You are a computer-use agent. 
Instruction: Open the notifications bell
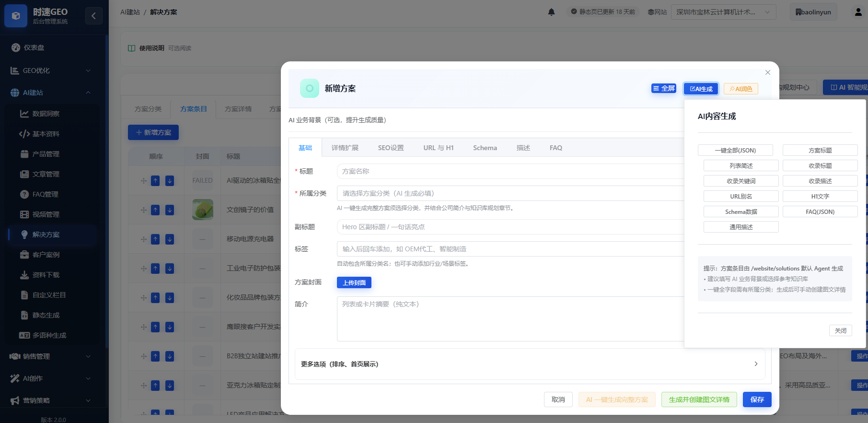(x=551, y=12)
